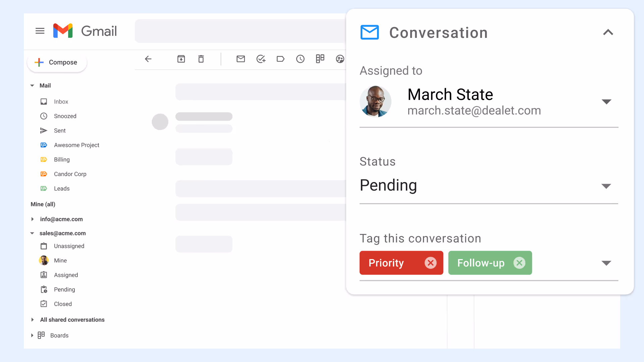The image size is (644, 362).
Task: Open the Status Pending dropdown
Action: point(606,186)
